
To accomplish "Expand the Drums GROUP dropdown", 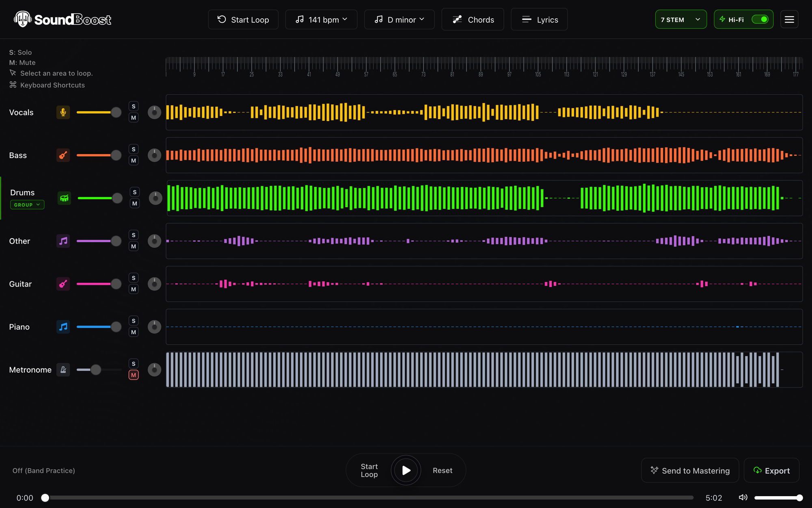I will click(27, 205).
